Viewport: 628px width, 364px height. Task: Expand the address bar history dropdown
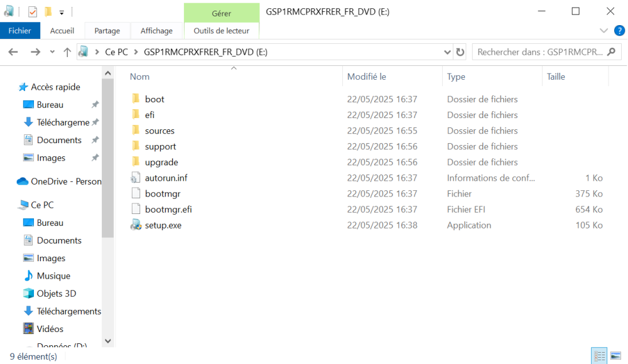tap(447, 51)
